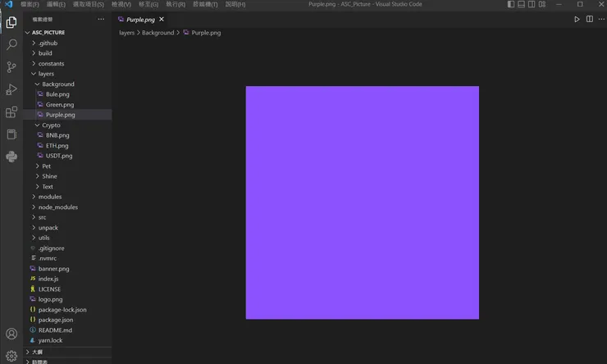Open BNB.png in Crypto folder
Screen dimensions: 607x364
[x=67, y=135]
